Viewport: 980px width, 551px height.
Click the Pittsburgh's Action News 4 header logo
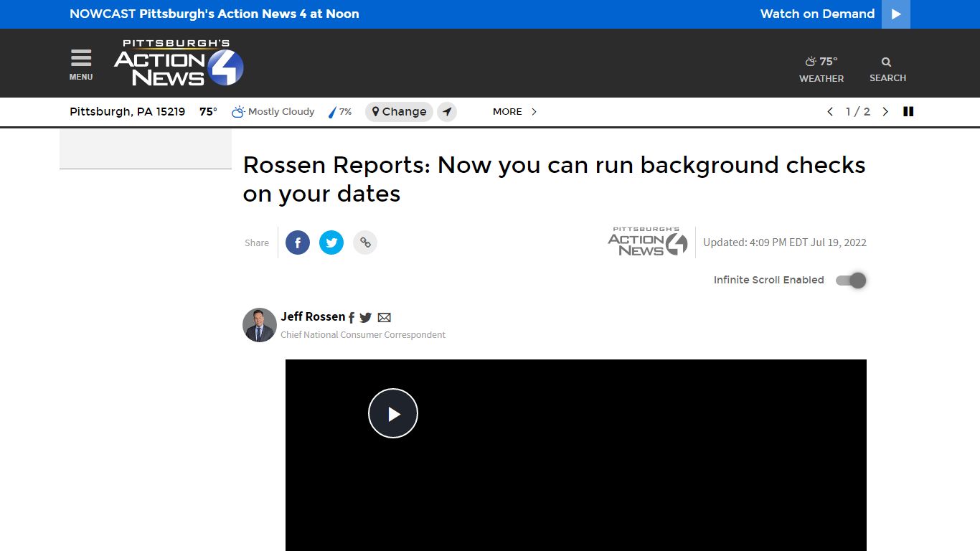pyautogui.click(x=179, y=63)
